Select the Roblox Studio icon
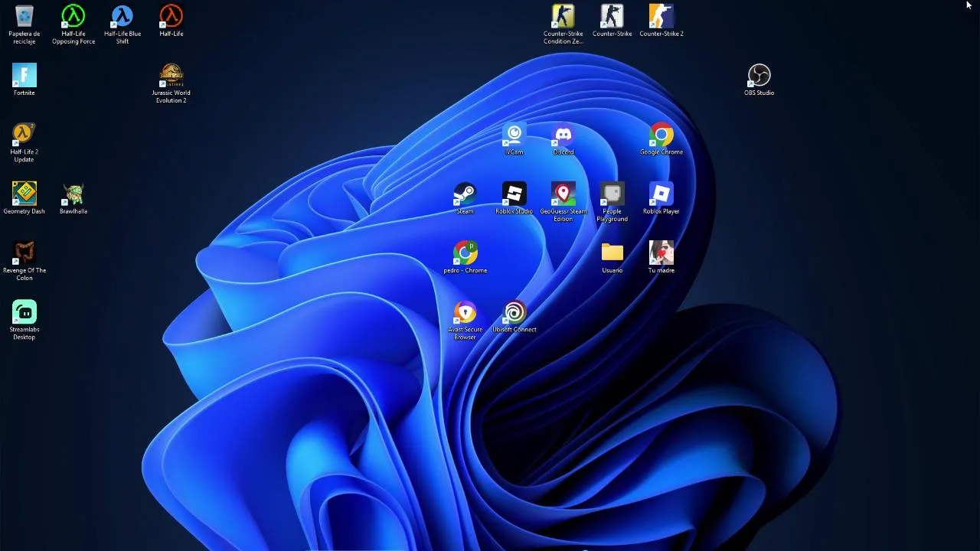The image size is (980, 551). [514, 194]
